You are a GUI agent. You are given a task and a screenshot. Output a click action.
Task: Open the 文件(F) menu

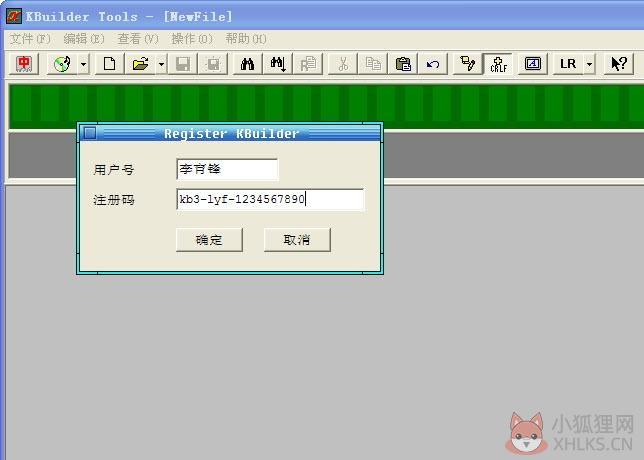(30, 39)
